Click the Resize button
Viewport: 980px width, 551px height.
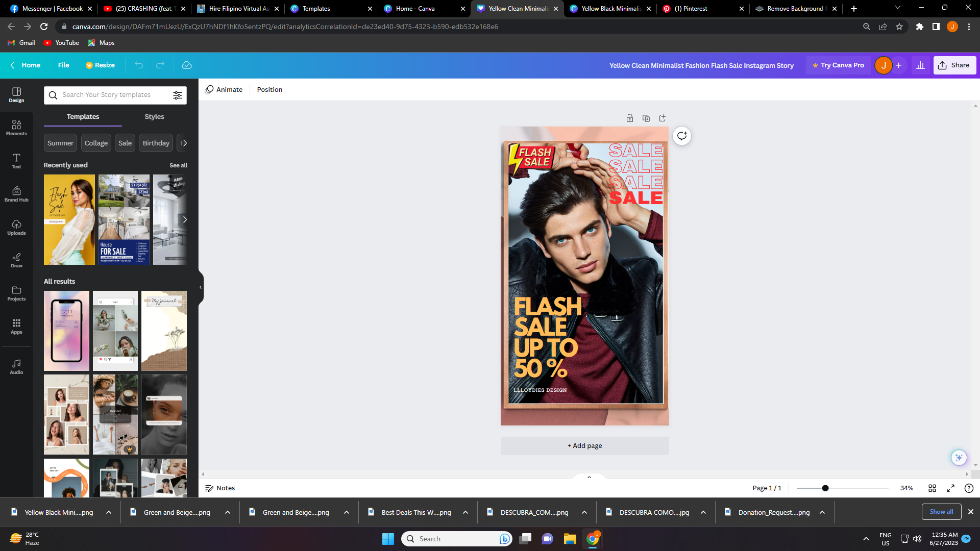100,65
